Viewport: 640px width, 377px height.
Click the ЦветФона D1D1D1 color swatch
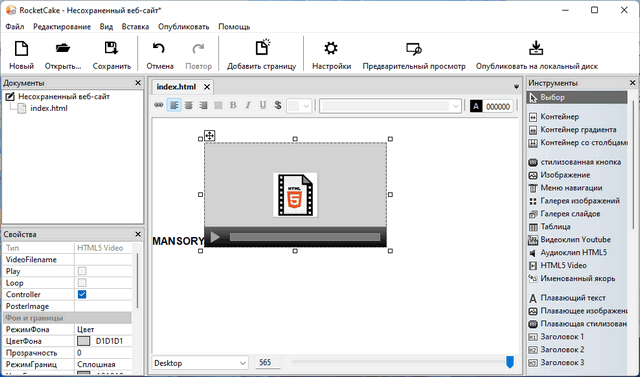click(x=83, y=341)
